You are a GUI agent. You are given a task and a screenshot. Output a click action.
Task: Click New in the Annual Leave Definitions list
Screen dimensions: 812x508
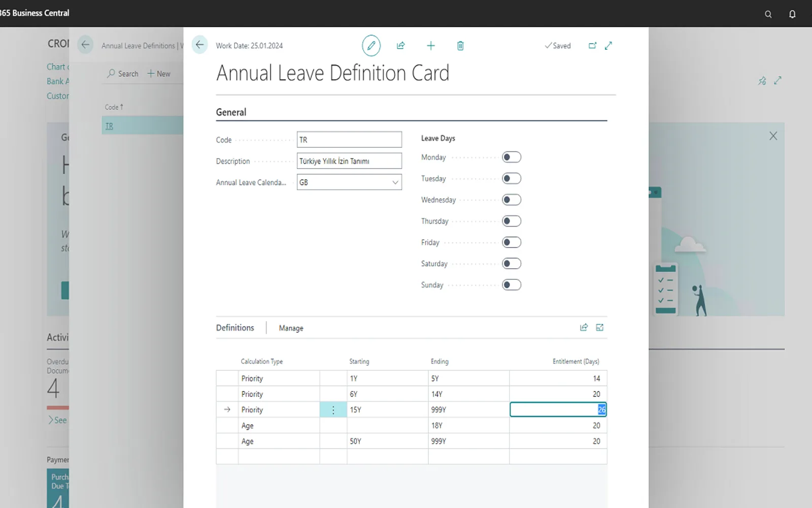point(158,74)
